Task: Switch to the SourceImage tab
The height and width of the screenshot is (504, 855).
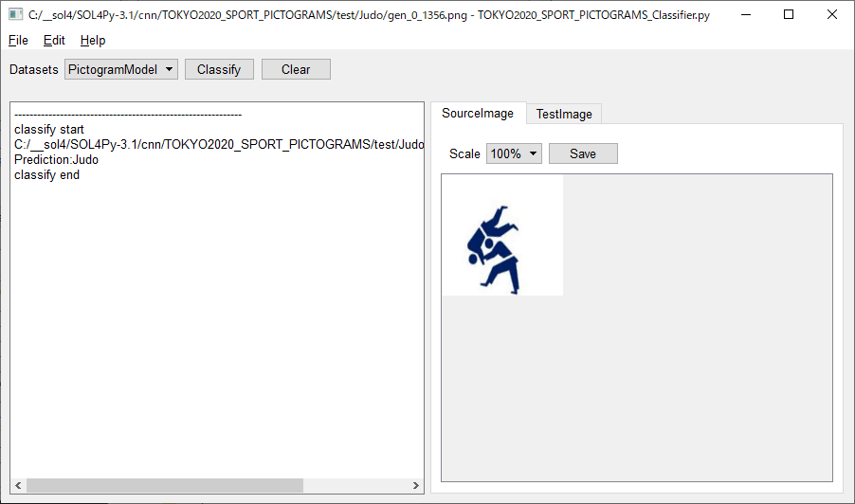Action: pos(478,114)
